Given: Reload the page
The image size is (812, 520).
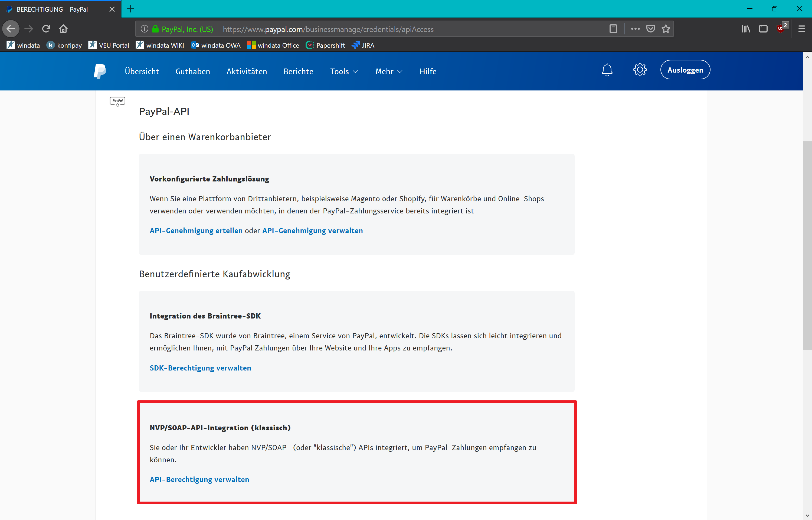Looking at the screenshot, I should click(46, 29).
